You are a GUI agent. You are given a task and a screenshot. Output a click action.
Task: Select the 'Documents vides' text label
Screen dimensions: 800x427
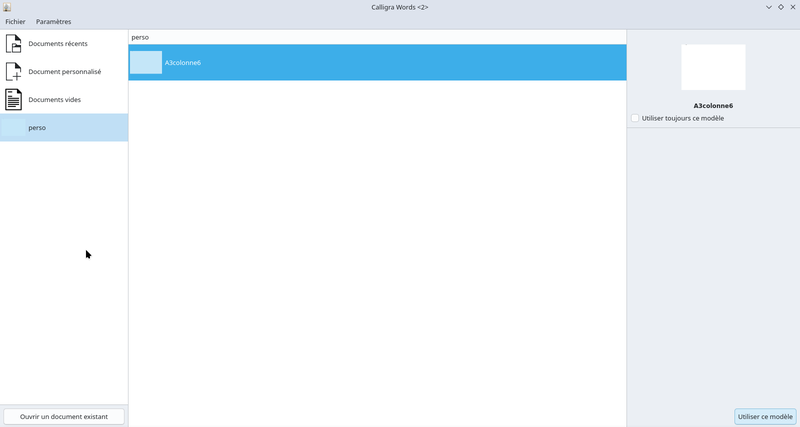(x=55, y=100)
